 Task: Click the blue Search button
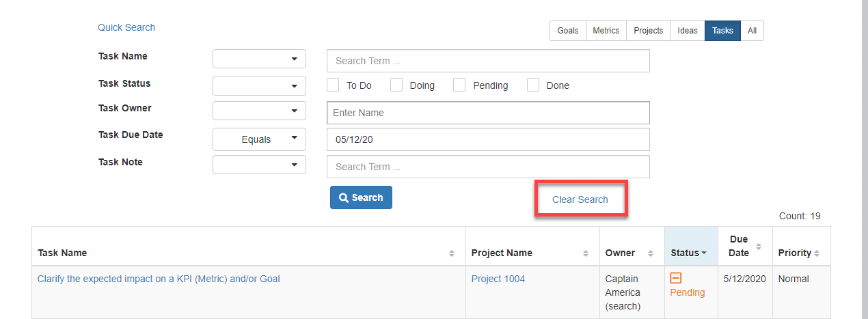tap(361, 197)
